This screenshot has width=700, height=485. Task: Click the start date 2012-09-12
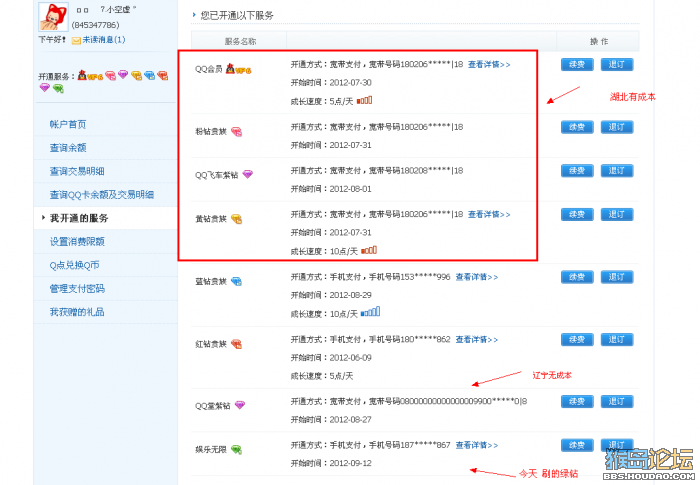350,463
